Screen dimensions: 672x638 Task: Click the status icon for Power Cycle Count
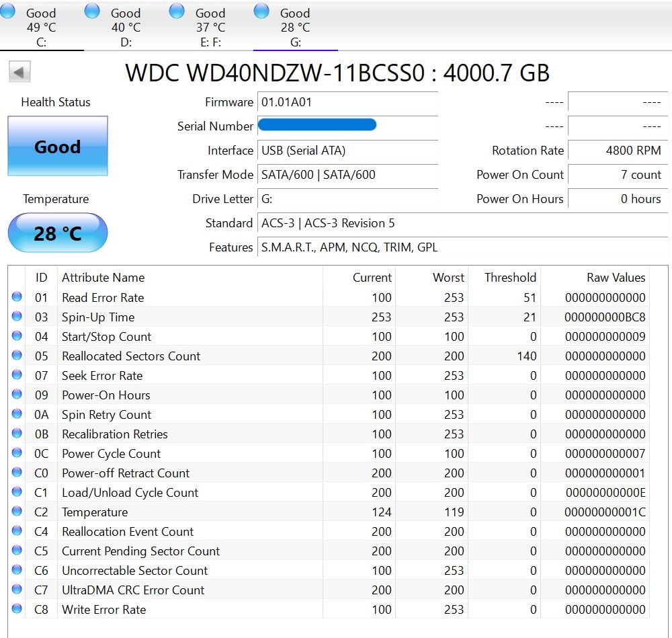pos(17,452)
